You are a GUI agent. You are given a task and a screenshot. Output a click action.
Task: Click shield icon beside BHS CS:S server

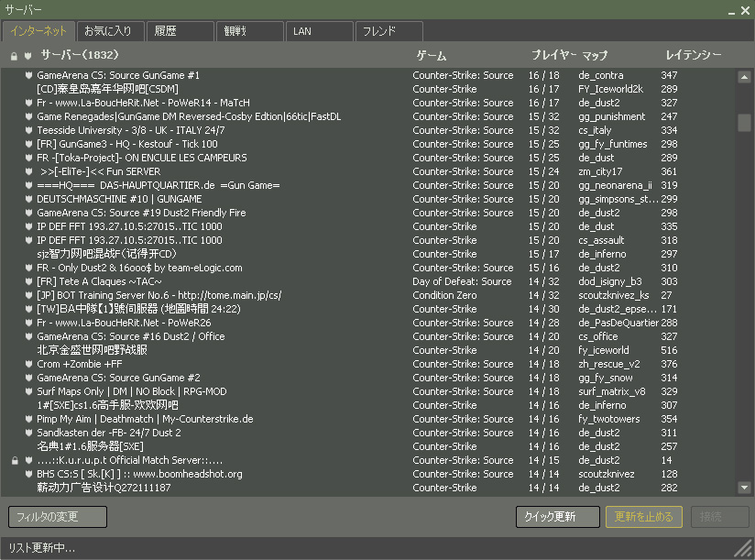[x=28, y=474]
